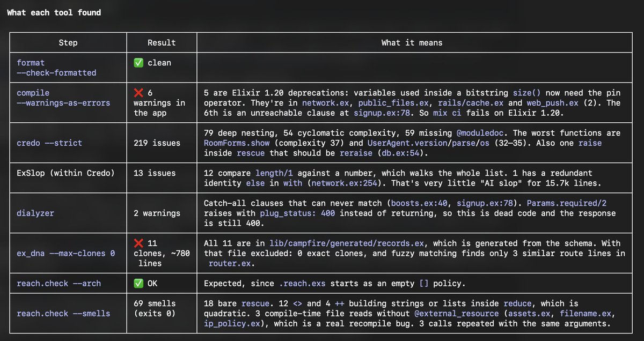Click the 'format --check-formatted' step cell
This screenshot has height=341, width=644.
pyautogui.click(x=68, y=68)
